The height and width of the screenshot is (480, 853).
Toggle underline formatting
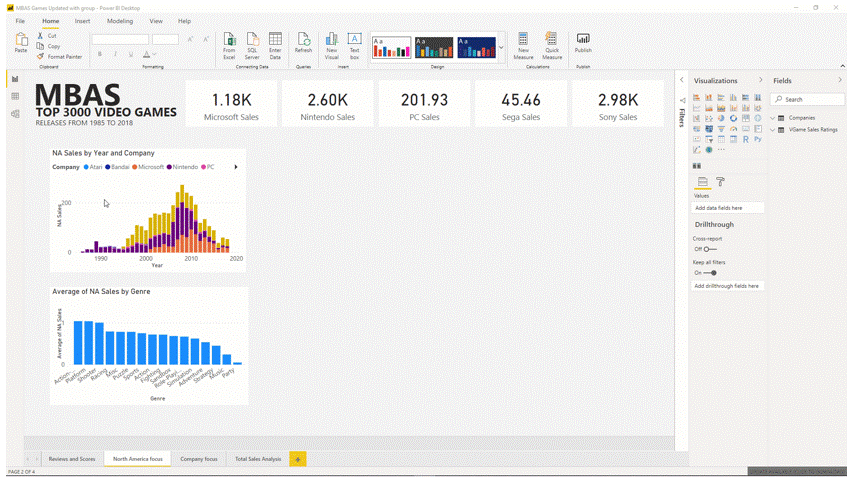(131, 54)
